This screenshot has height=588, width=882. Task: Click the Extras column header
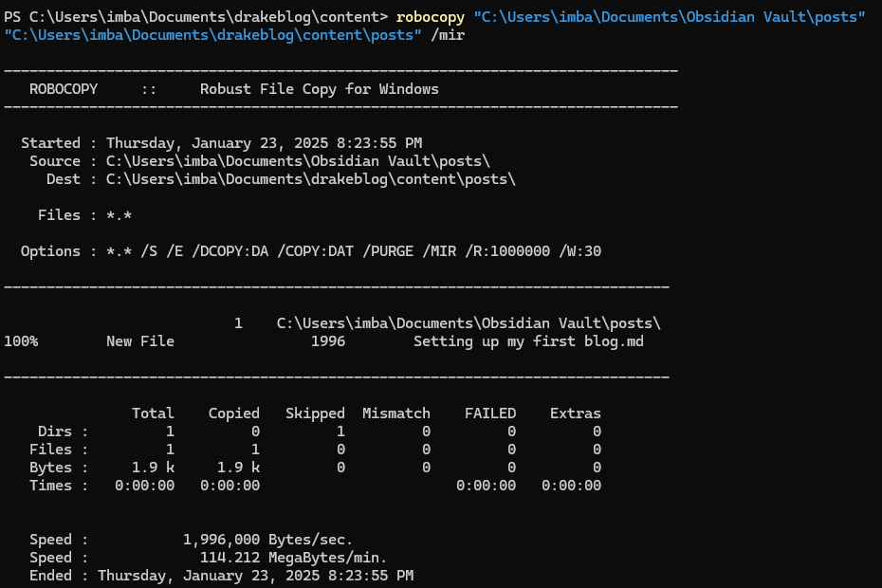tap(576, 413)
